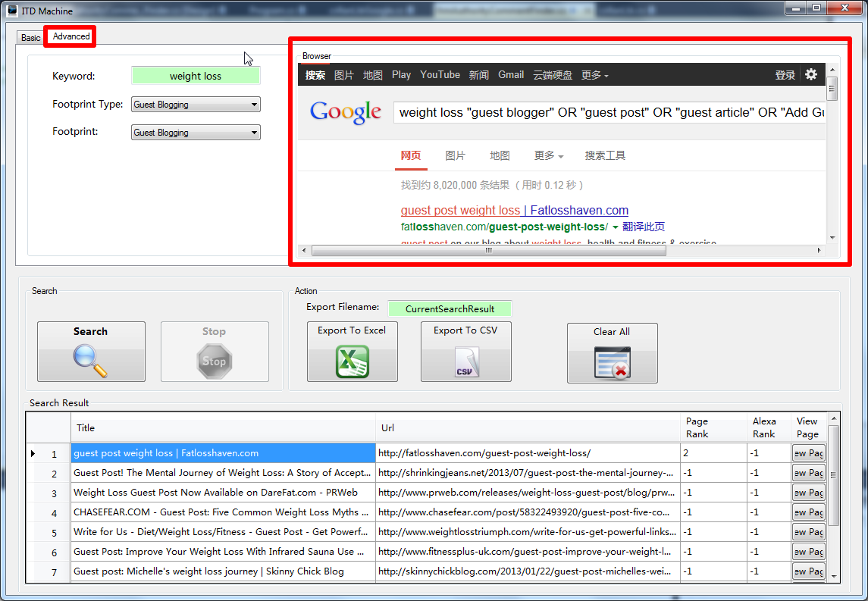868x601 pixels.
Task: Click the Title column header
Action: 223,427
